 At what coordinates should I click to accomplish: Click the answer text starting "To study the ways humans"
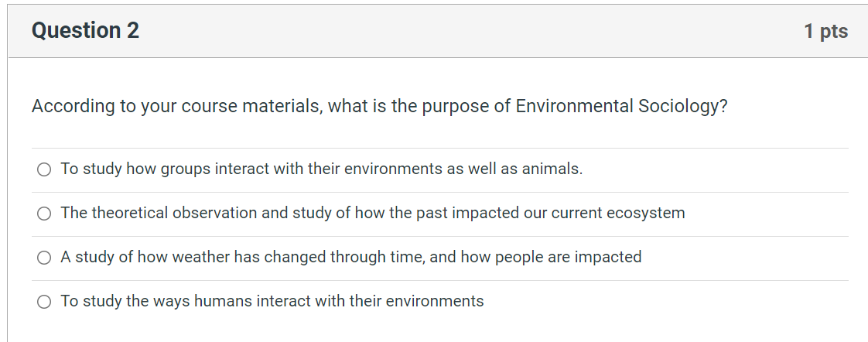272,301
